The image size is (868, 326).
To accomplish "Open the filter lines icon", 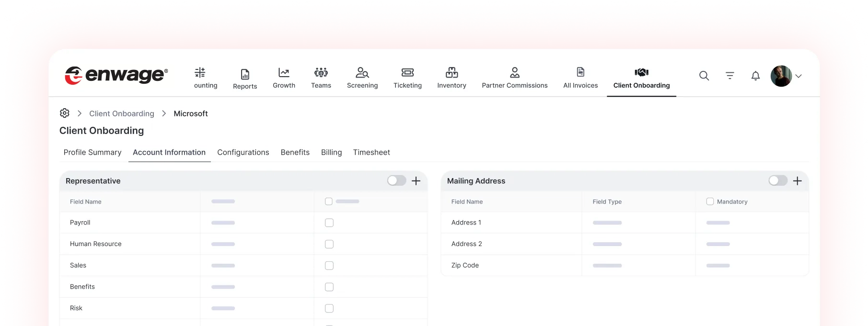I will (x=730, y=76).
